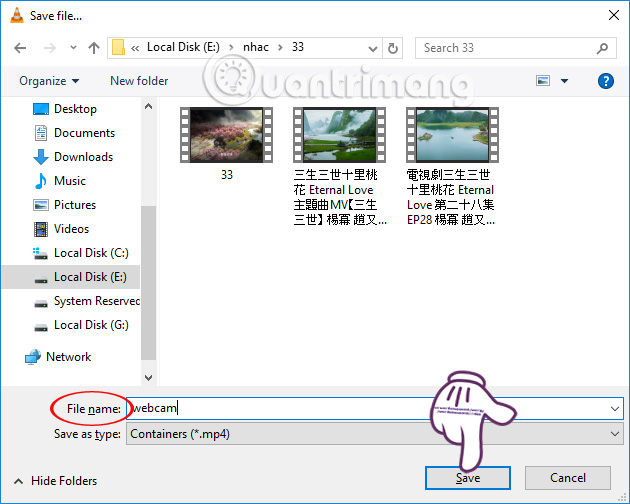Open Local Disk (C:) in sidebar
The height and width of the screenshot is (504, 630).
(x=91, y=253)
